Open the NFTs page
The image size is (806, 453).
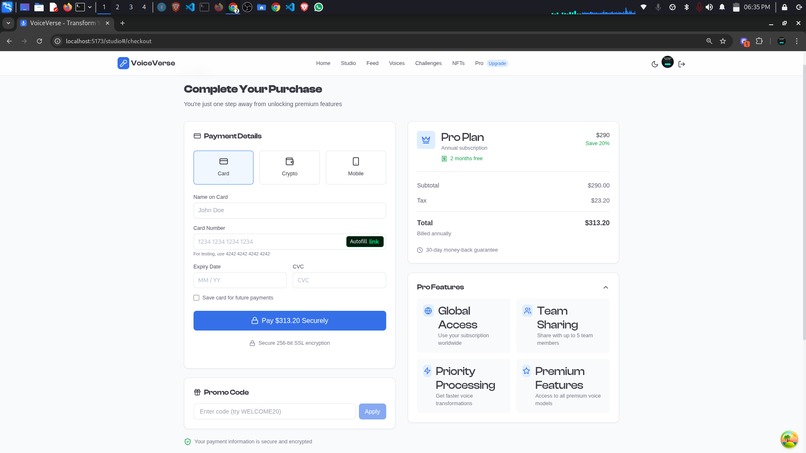(458, 63)
